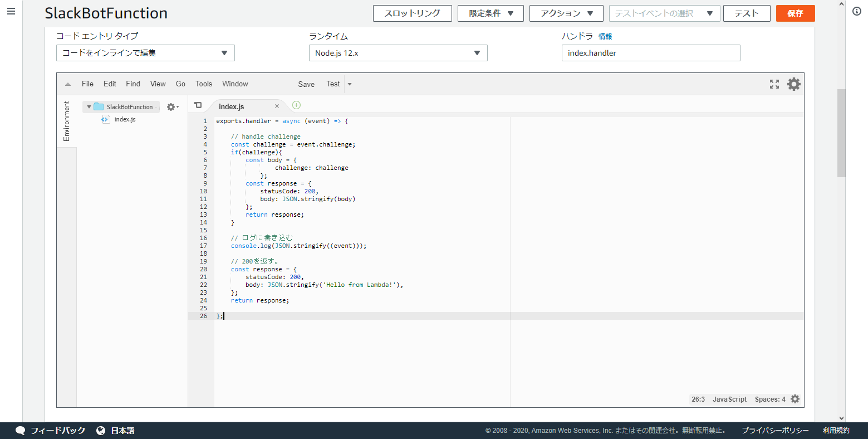Image resolution: width=868 pixels, height=439 pixels.
Task: Switch to the index.js tab
Action: [x=232, y=106]
